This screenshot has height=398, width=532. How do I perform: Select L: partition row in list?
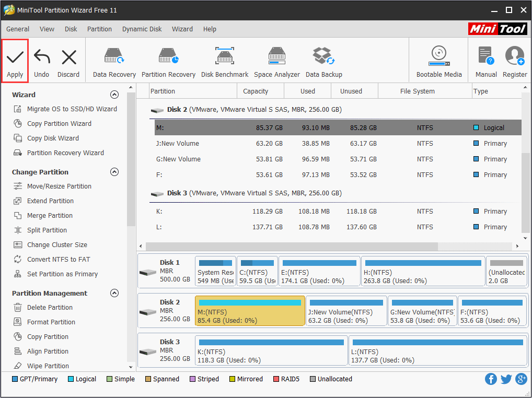click(338, 227)
